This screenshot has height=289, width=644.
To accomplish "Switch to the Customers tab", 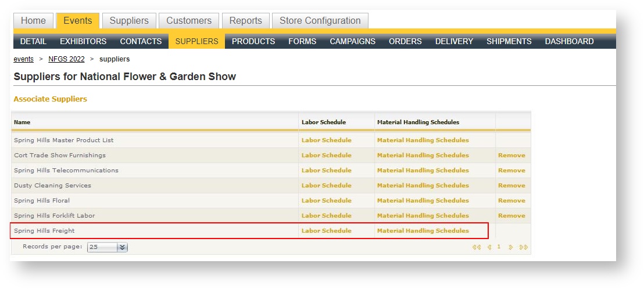I will coord(189,21).
